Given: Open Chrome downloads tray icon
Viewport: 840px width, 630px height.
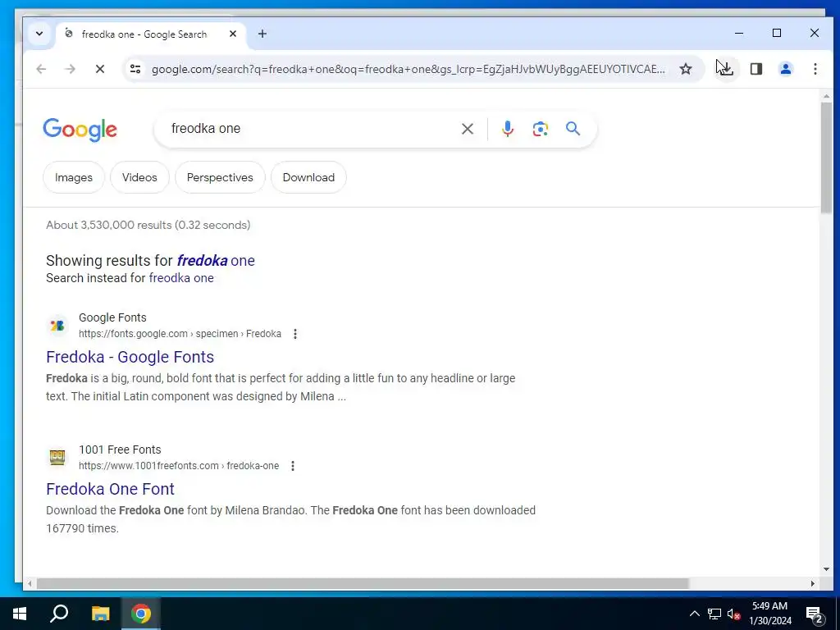Looking at the screenshot, I should (x=726, y=69).
